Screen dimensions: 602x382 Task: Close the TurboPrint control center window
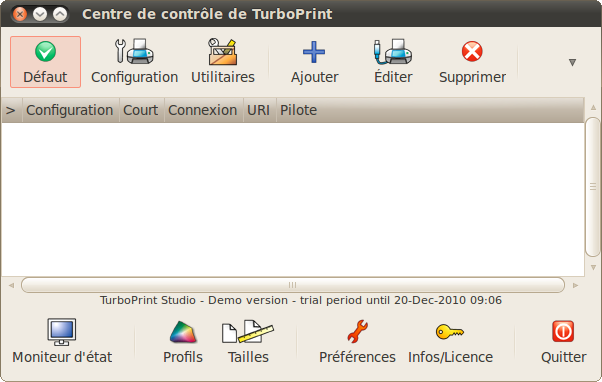[20, 14]
